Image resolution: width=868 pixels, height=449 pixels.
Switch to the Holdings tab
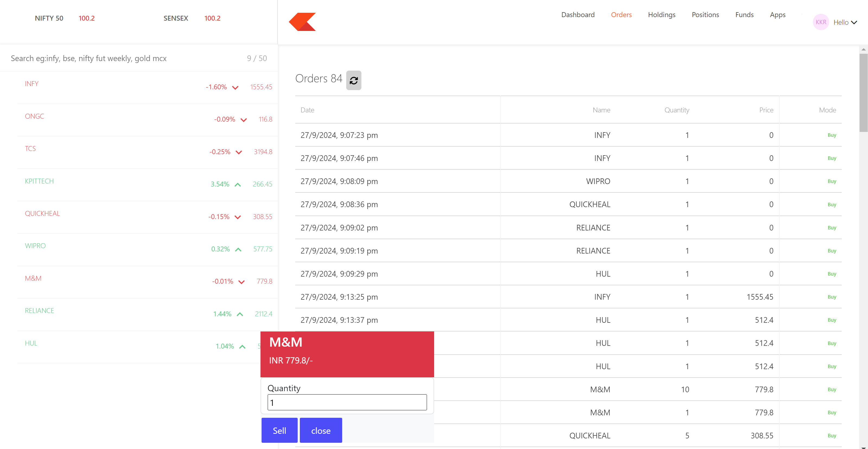[662, 15]
